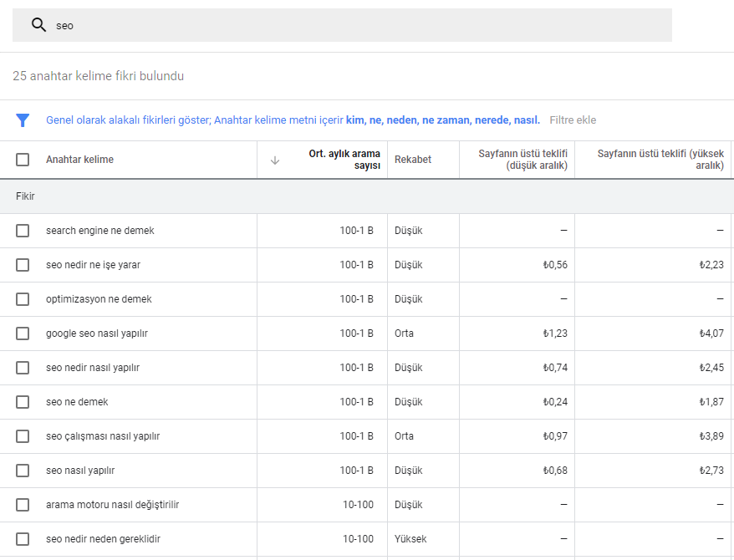Check the 'seo nedir neden gereklidir' row
734x560 pixels.
tap(23, 539)
